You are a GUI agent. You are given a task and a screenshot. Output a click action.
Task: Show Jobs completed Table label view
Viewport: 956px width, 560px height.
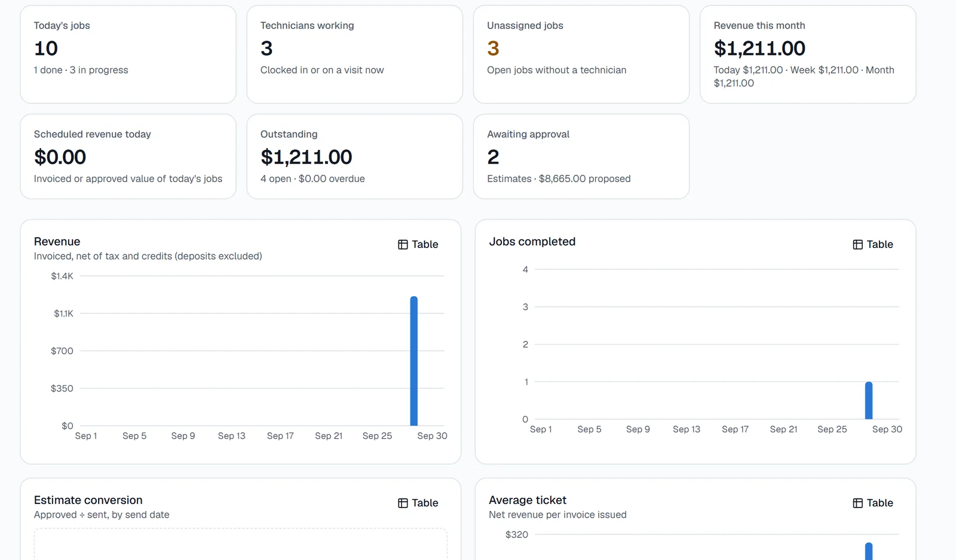coord(880,245)
